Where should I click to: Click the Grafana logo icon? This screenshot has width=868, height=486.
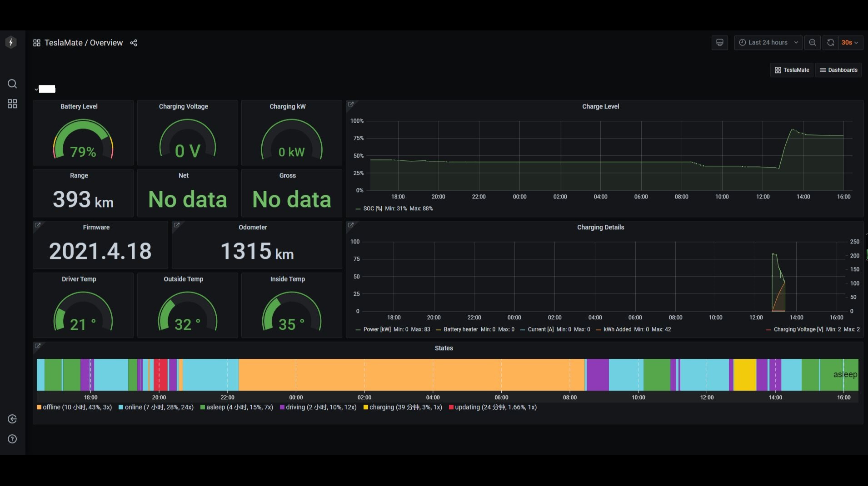(11, 42)
